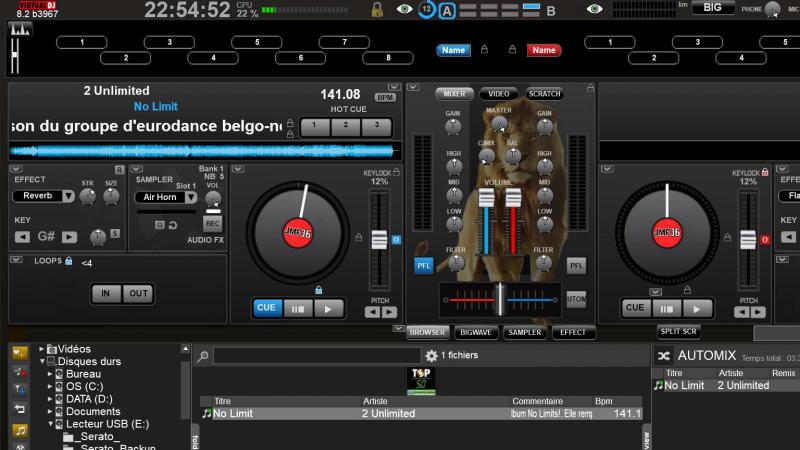Collapse the Lecteur USB (E:) node

(50, 424)
